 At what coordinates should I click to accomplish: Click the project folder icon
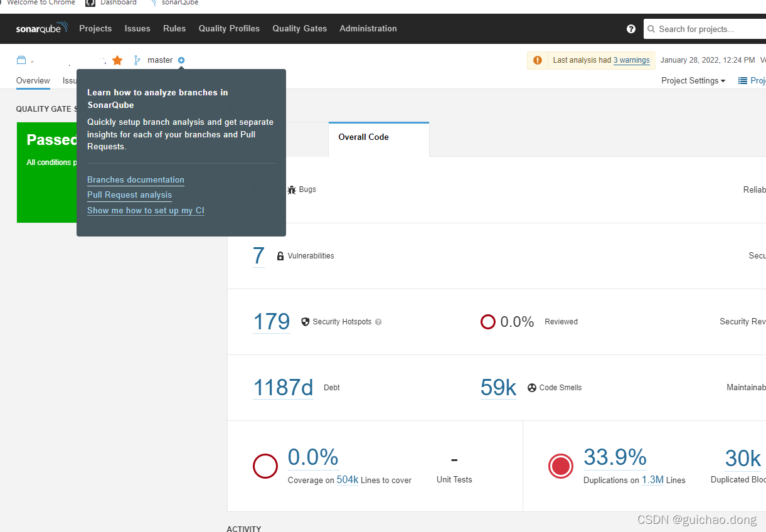21,60
